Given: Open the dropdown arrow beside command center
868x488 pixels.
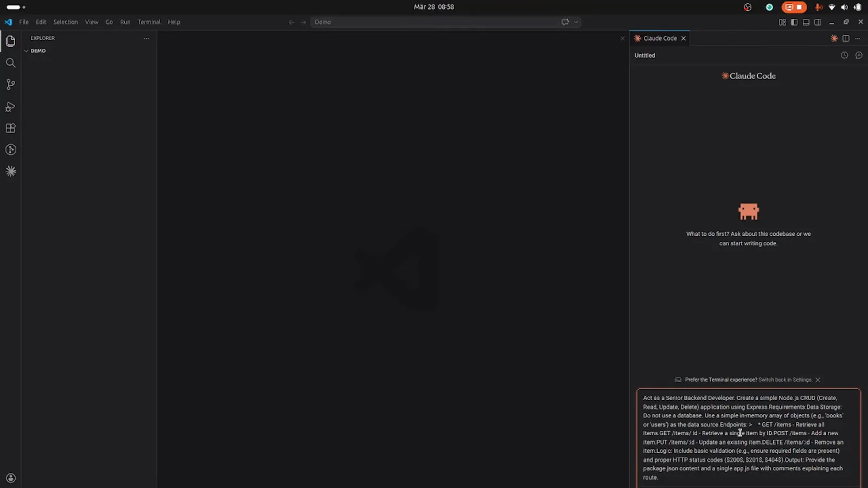Looking at the screenshot, I should point(576,22).
